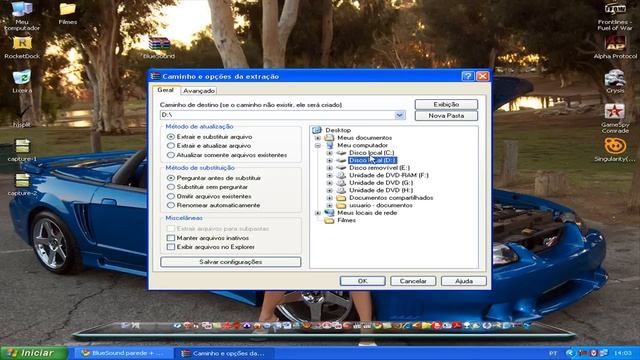Select Atualizar somente arquivos existentes
The width and height of the screenshot is (640, 360).
click(171, 155)
